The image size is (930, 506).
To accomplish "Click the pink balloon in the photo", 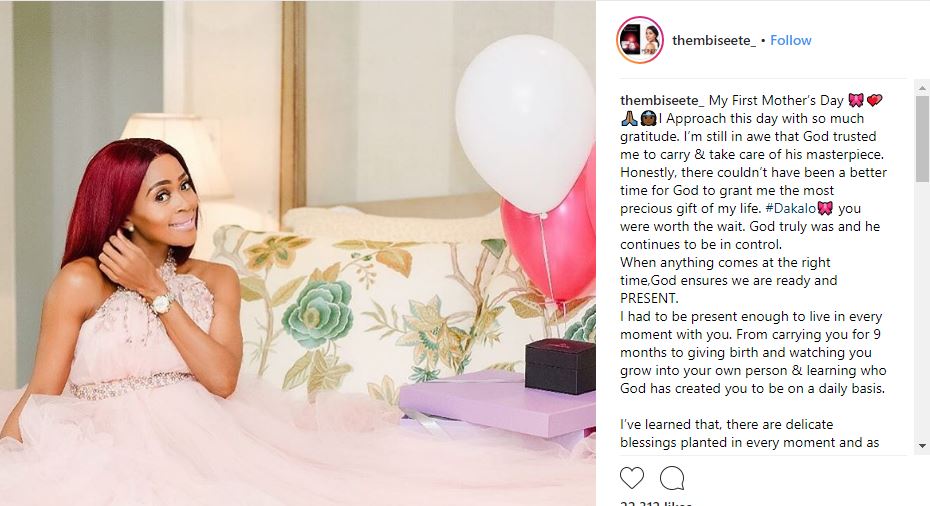I will tap(549, 246).
